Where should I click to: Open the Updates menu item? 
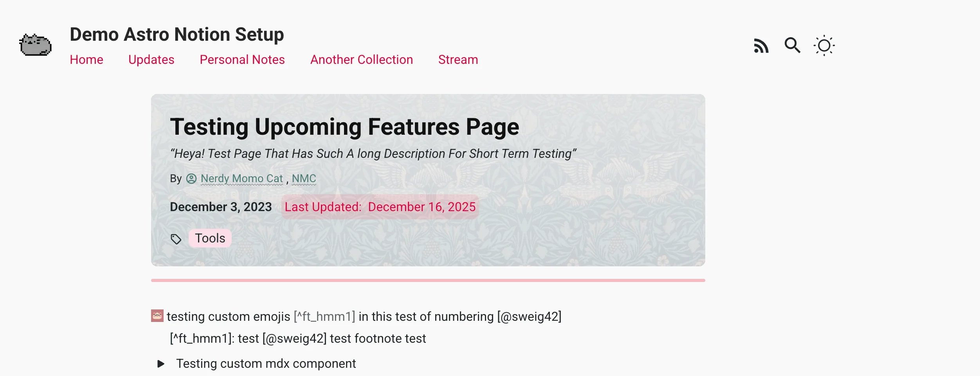click(151, 60)
